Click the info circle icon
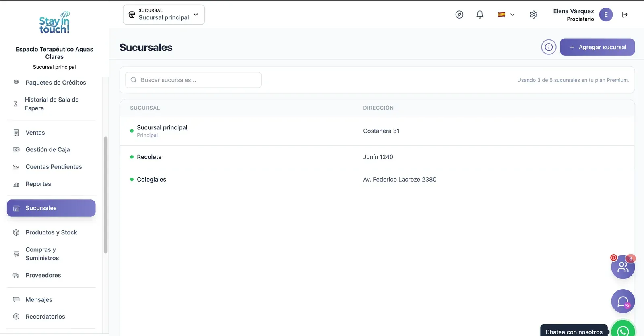This screenshot has height=336, width=644. (549, 47)
